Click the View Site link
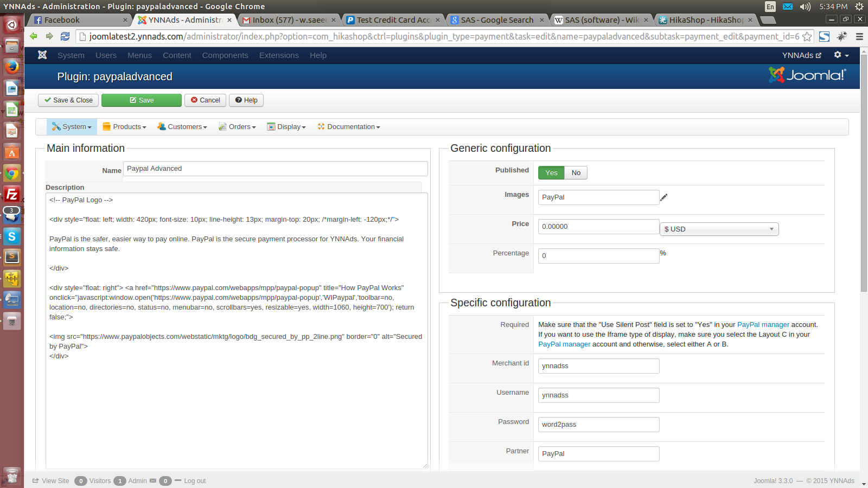The image size is (868, 488). (50, 481)
